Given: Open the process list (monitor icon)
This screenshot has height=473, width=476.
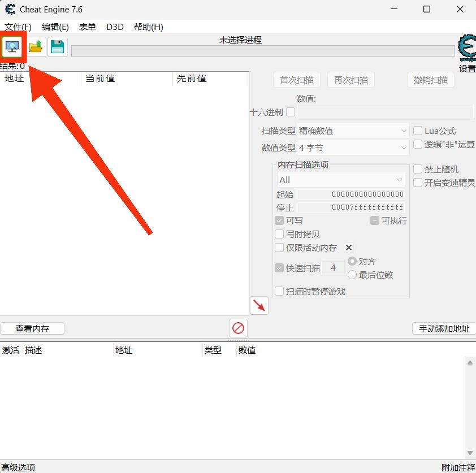Looking at the screenshot, I should [x=12, y=47].
